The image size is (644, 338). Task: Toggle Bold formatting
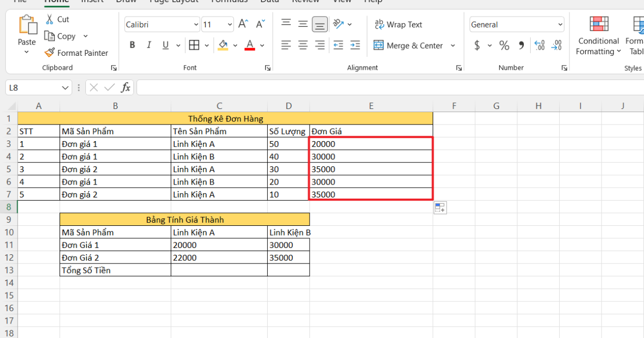132,45
